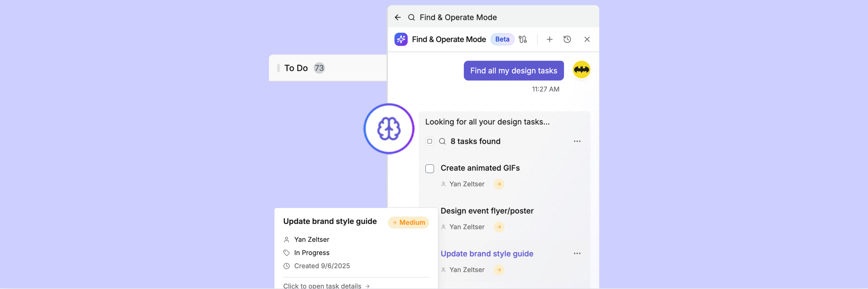Viewport: 868px width, 289px height.
Task: Click the Batman user avatar
Action: coord(581,70)
